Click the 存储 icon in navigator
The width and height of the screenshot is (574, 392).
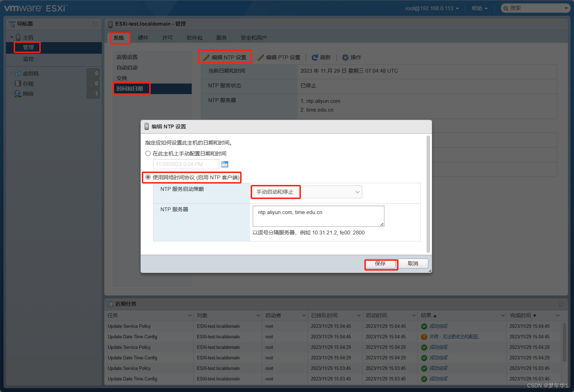pyautogui.click(x=18, y=84)
